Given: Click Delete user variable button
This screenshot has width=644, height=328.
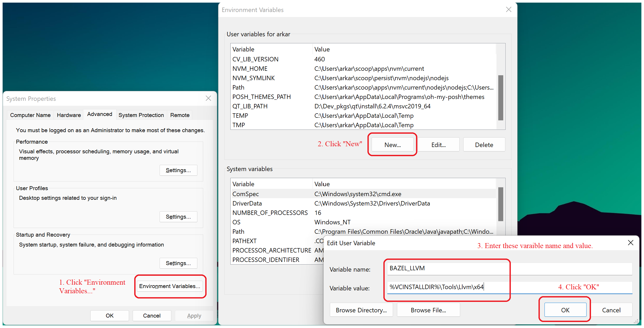Looking at the screenshot, I should [484, 144].
